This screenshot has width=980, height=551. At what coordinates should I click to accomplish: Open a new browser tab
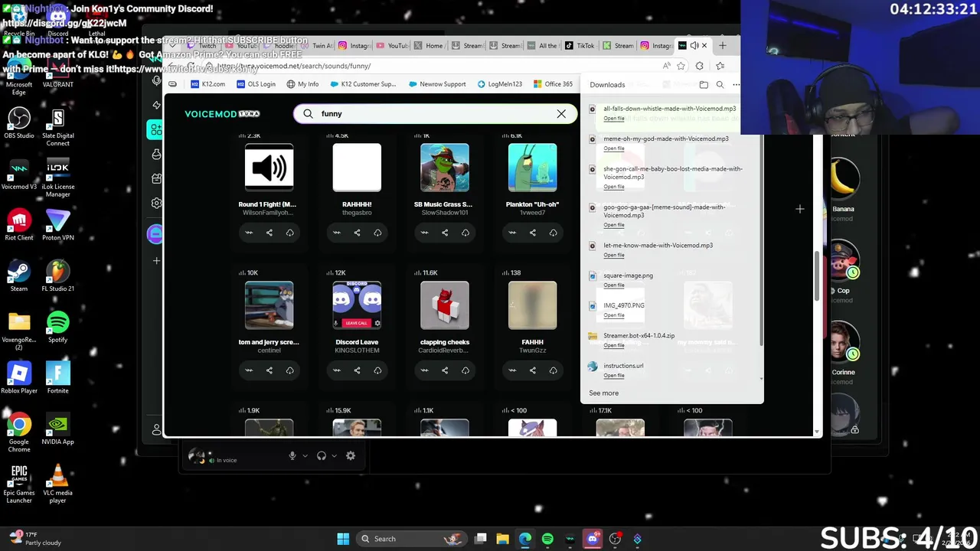pos(722,46)
